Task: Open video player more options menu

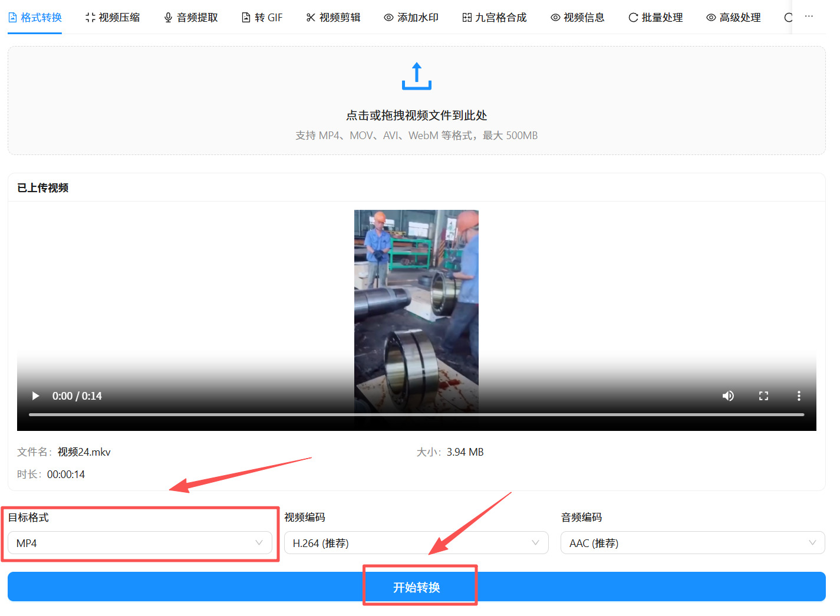Action: (799, 396)
